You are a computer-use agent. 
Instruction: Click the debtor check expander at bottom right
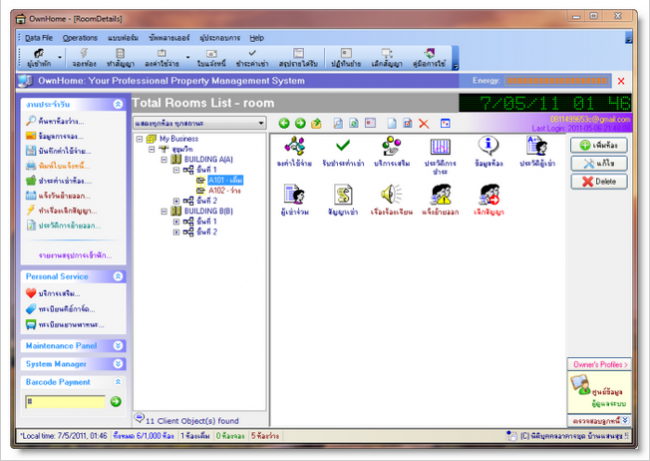[x=599, y=420]
